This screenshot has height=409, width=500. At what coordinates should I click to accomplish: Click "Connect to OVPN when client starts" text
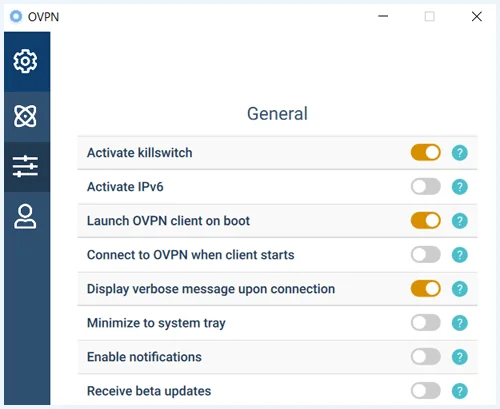(191, 255)
